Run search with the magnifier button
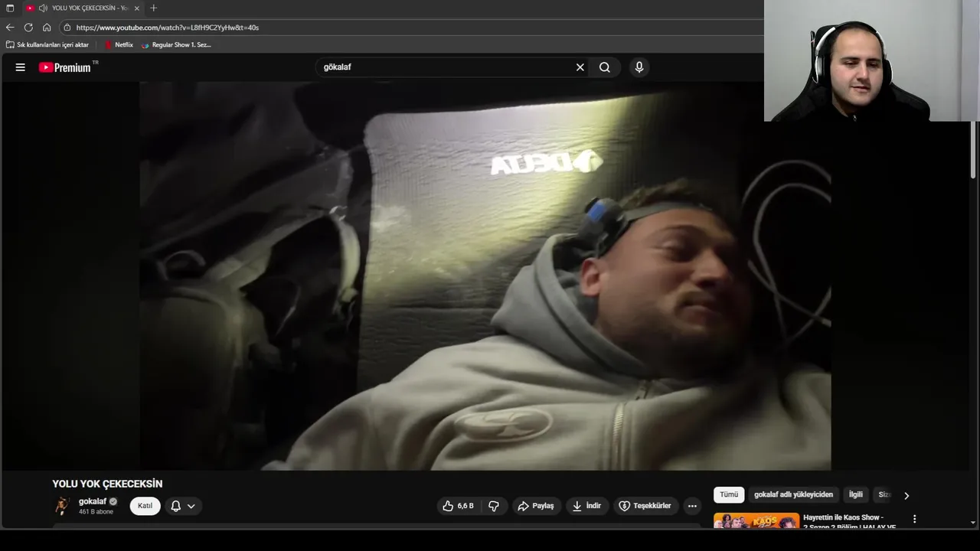The width and height of the screenshot is (980, 551). (605, 67)
